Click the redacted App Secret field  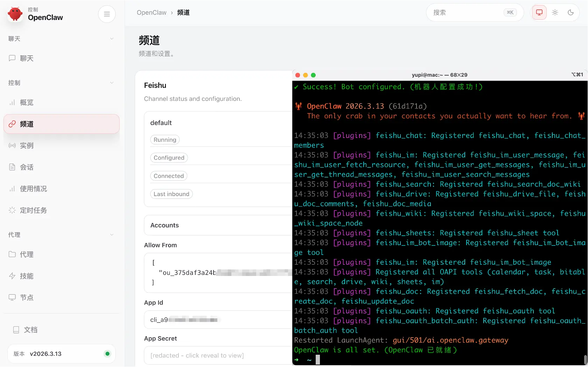click(x=218, y=355)
